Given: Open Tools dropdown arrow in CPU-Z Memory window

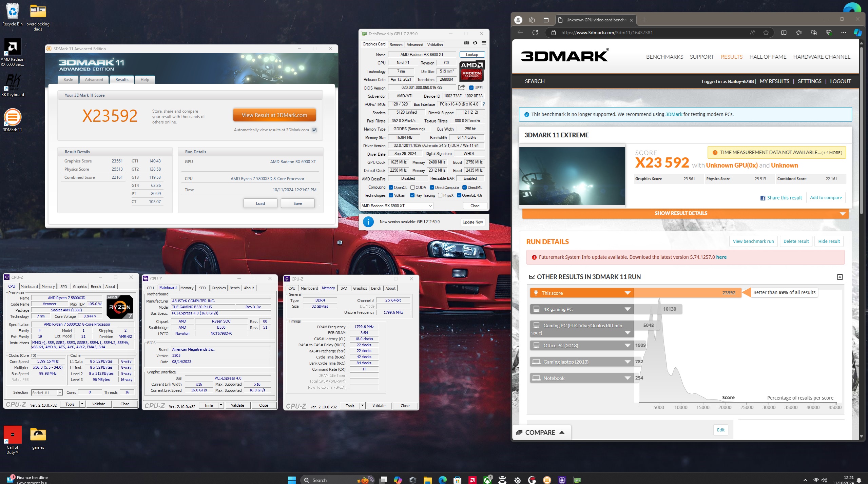Looking at the screenshot, I should tap(362, 406).
